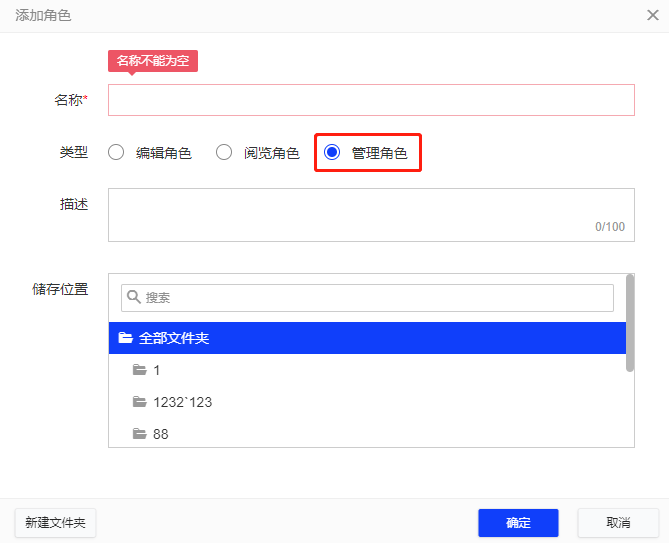This screenshot has height=543, width=669.
Task: Click the search magnifier icon
Action: (x=133, y=297)
